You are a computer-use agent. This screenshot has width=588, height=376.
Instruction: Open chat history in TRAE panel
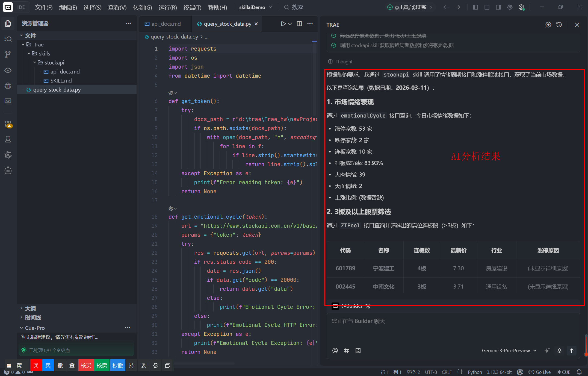point(559,25)
